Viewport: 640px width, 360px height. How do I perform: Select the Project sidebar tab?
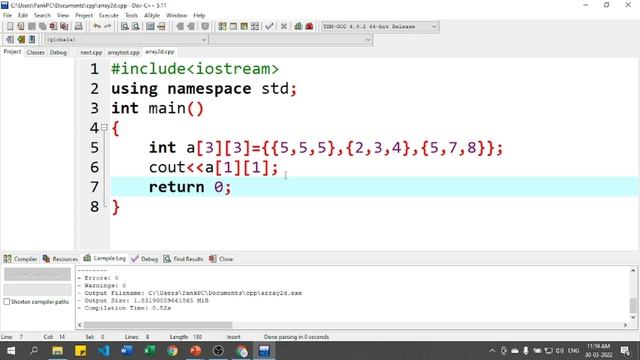[12, 52]
